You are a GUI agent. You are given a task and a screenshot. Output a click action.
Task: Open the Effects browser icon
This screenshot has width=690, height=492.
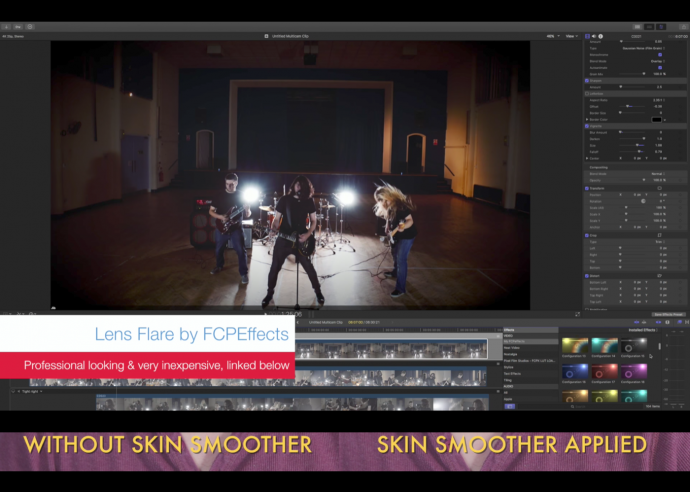point(679,322)
